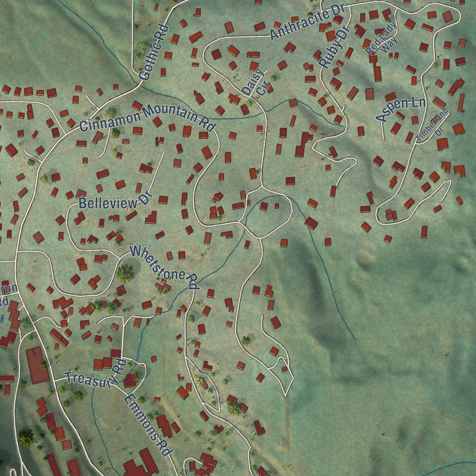Screen dimensions: 476x476
Task: Select the Daisy Cir label
Action: click(256, 83)
